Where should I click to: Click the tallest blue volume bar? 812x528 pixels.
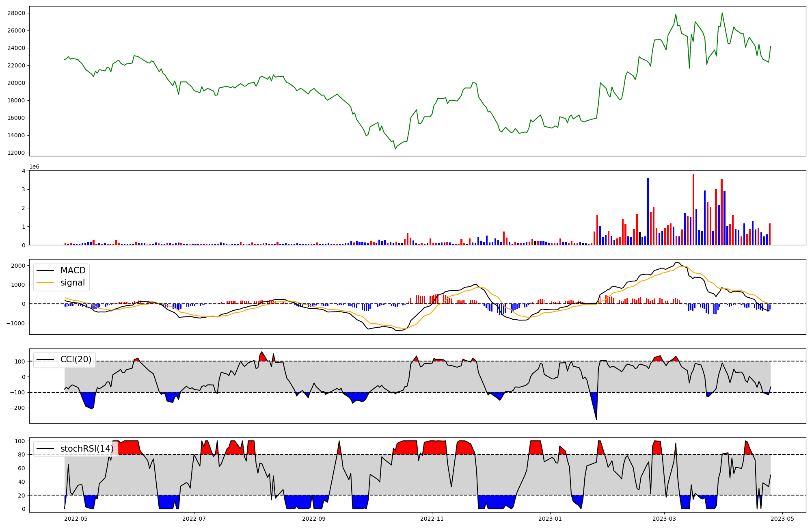tap(648, 211)
